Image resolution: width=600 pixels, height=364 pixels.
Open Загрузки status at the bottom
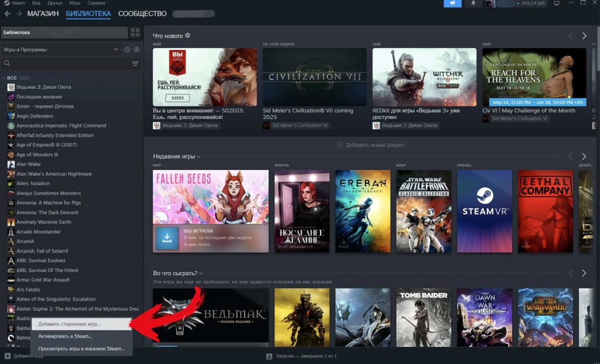(x=302, y=356)
